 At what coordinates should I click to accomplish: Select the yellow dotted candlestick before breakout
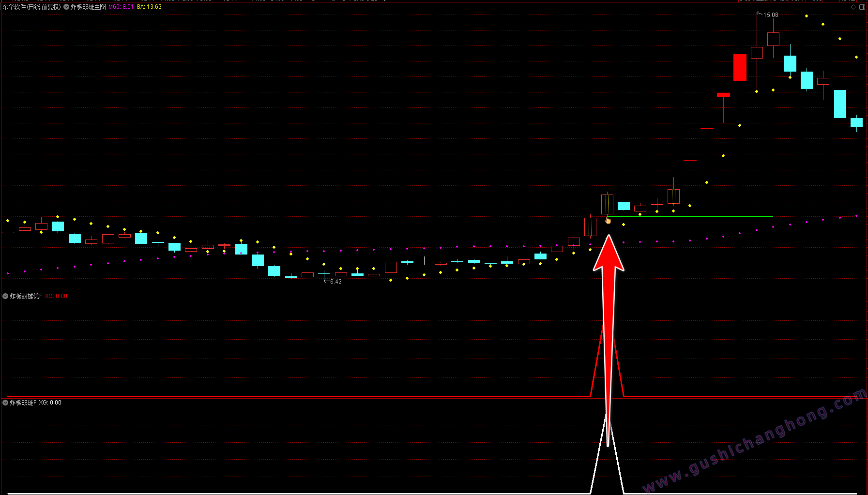pos(590,226)
